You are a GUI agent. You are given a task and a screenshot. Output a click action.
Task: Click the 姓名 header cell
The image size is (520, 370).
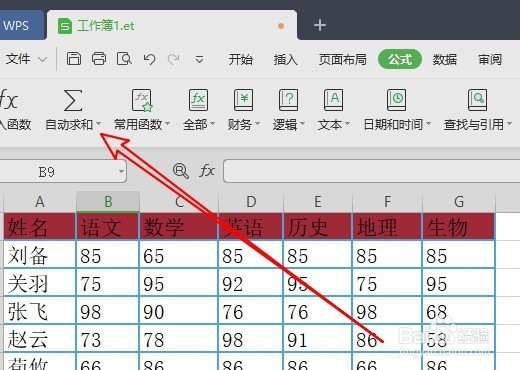(40, 227)
